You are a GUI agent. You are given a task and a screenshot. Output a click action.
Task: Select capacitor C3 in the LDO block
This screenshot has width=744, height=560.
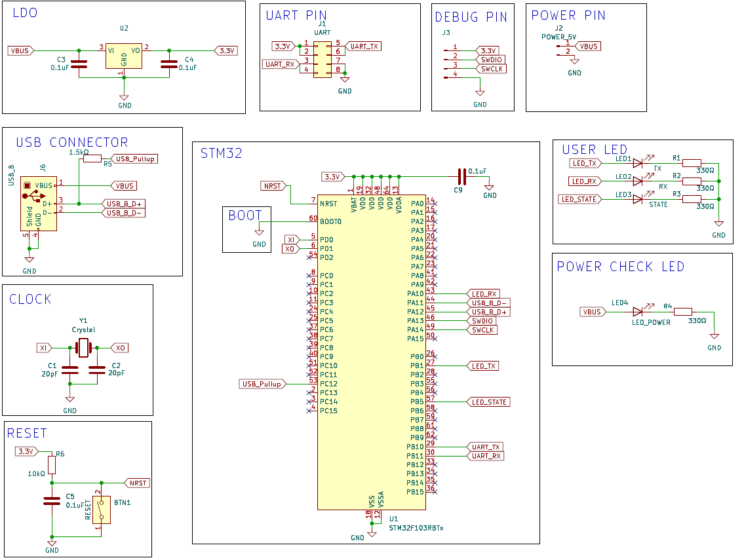[x=79, y=64]
